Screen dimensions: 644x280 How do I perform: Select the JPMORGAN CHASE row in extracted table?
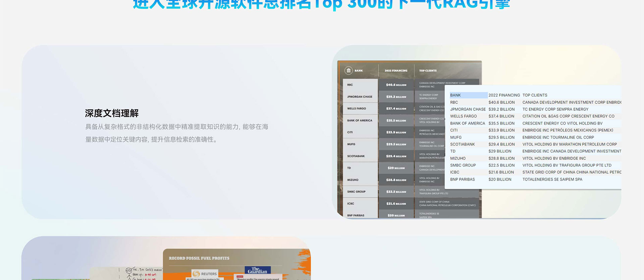click(x=535, y=109)
